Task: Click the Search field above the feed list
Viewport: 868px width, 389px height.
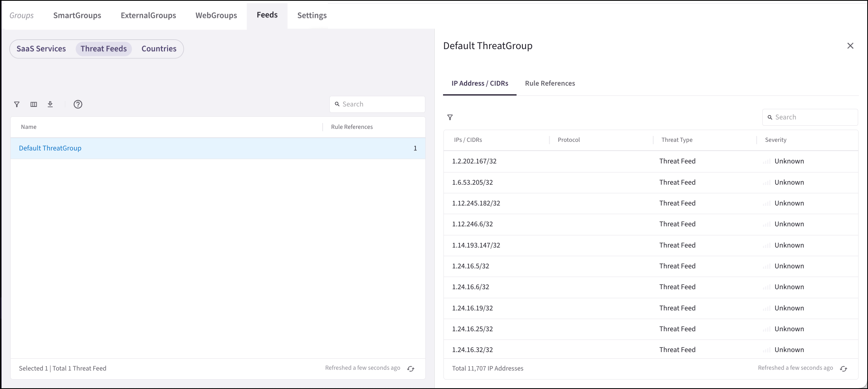Action: 377,104
